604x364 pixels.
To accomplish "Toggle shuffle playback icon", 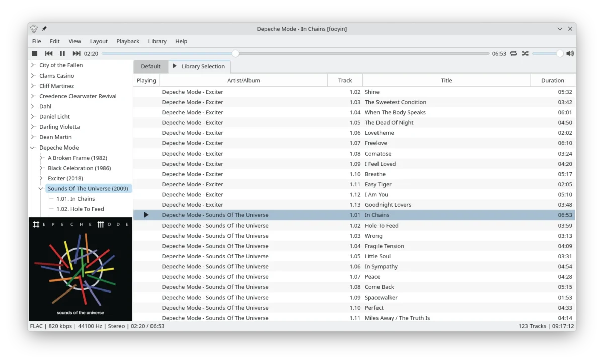I will pos(525,53).
